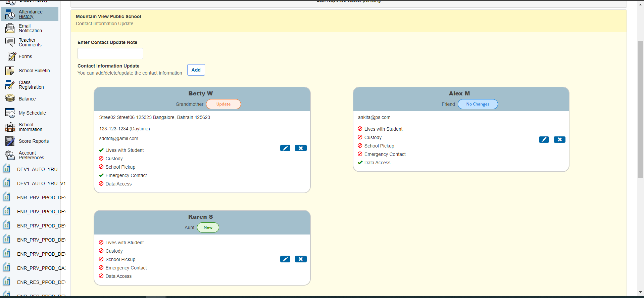
Task: Edit the Karen S contact with pencil icon
Action: coord(285,259)
